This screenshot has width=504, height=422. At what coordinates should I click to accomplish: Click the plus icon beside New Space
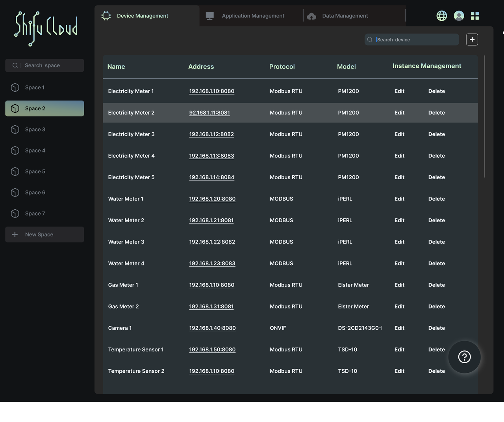pyautogui.click(x=15, y=234)
